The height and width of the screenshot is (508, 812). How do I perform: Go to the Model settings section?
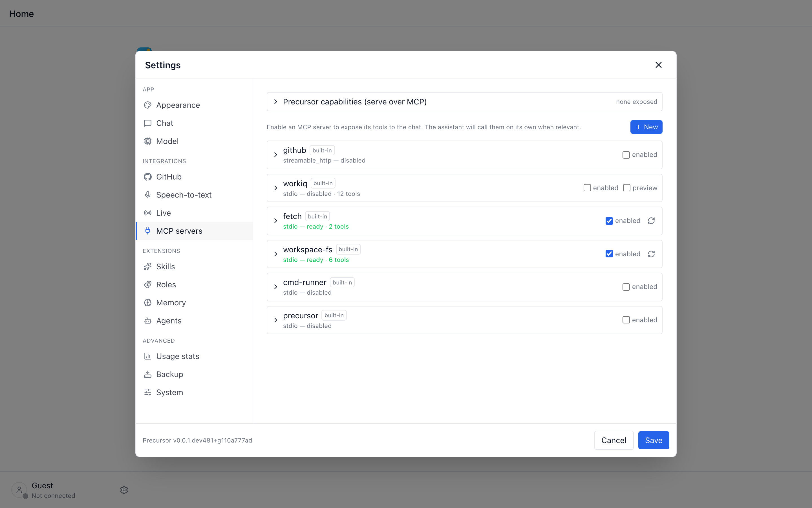[194, 141]
